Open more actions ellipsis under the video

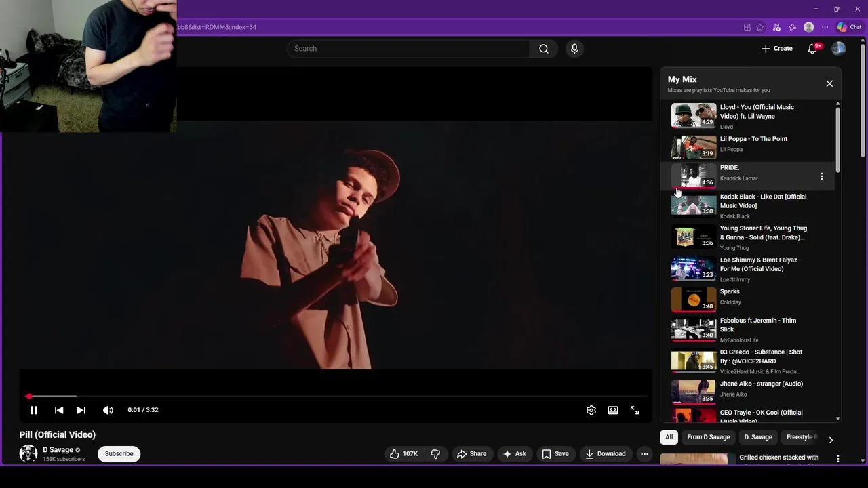point(645,454)
